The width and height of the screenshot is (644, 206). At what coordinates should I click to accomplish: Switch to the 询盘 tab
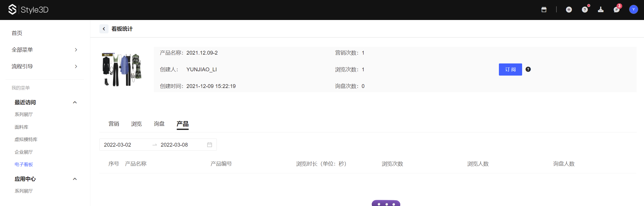point(159,124)
